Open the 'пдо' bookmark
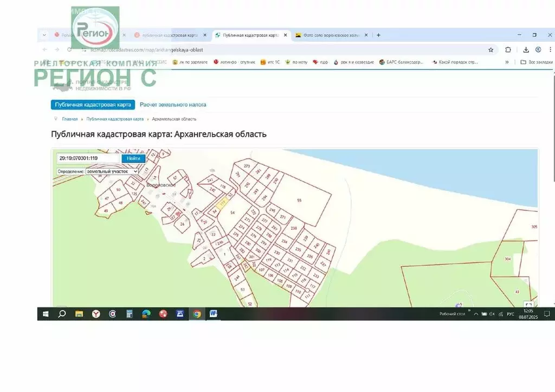555x392 pixels. pos(320,62)
